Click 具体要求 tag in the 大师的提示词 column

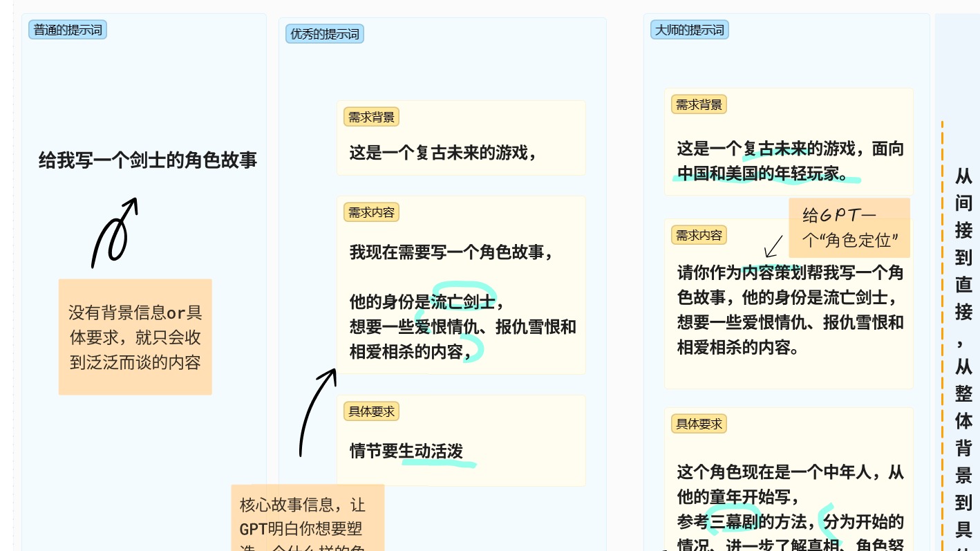click(x=699, y=424)
